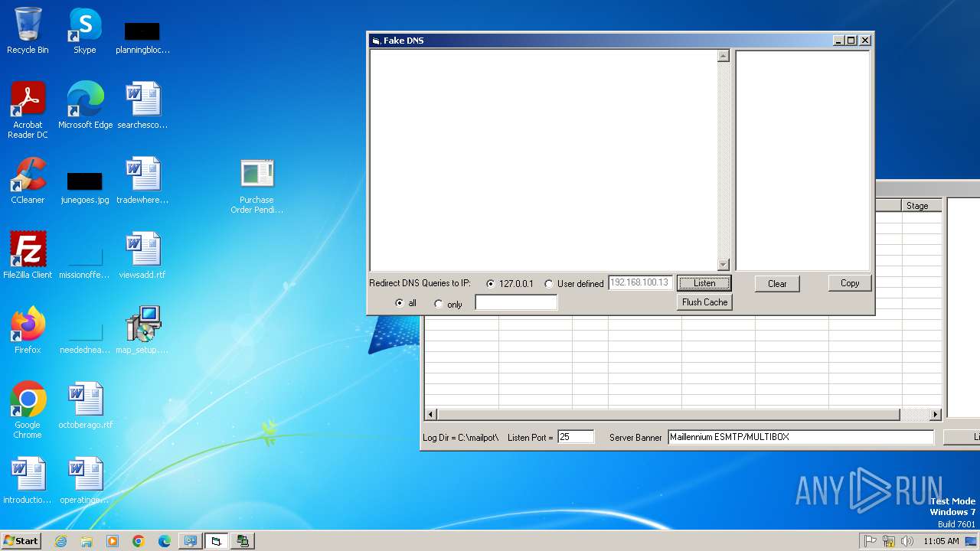
Task: Click the volume speaker tray icon
Action: pos(907,541)
